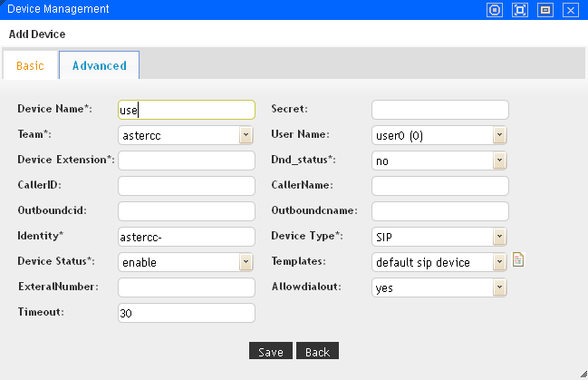
Task: Expand the Device Type dropdown set to SIP
Action: pyautogui.click(x=498, y=237)
